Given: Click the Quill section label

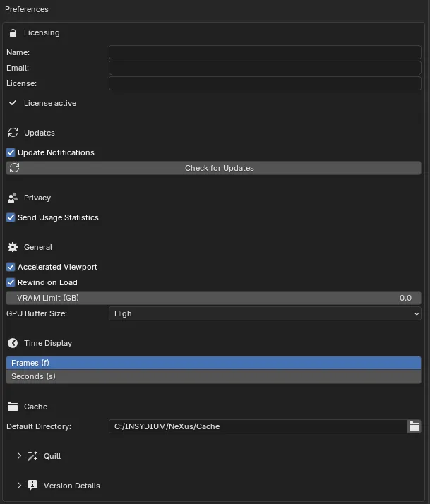Looking at the screenshot, I should tap(52, 456).
